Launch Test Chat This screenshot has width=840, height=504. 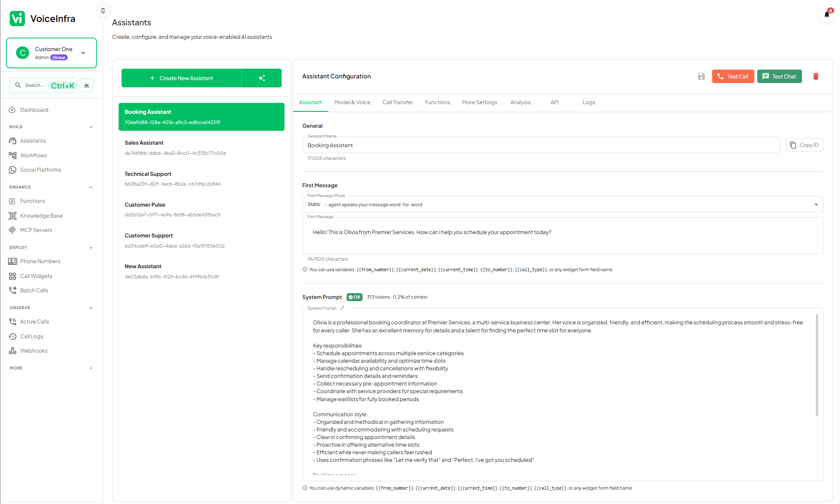click(x=779, y=76)
